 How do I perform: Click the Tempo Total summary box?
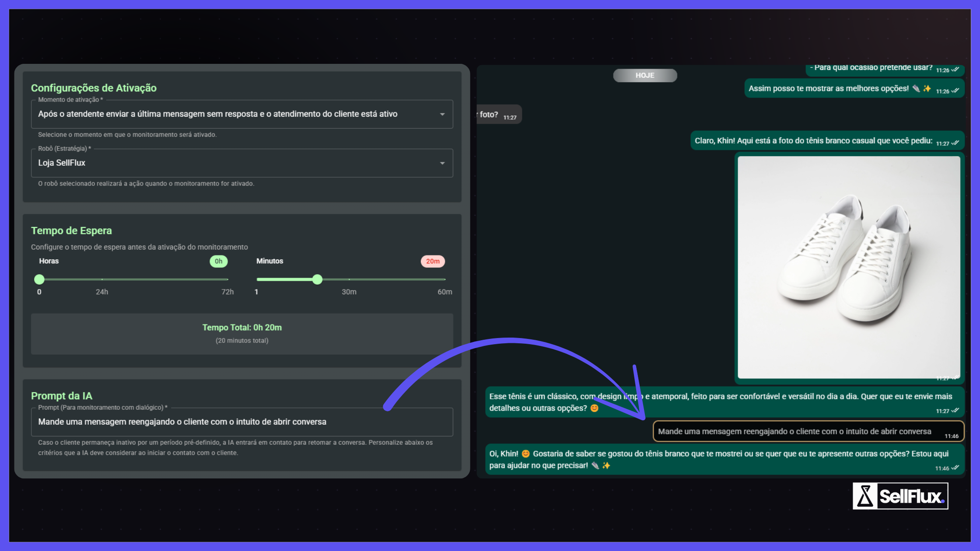coord(241,333)
